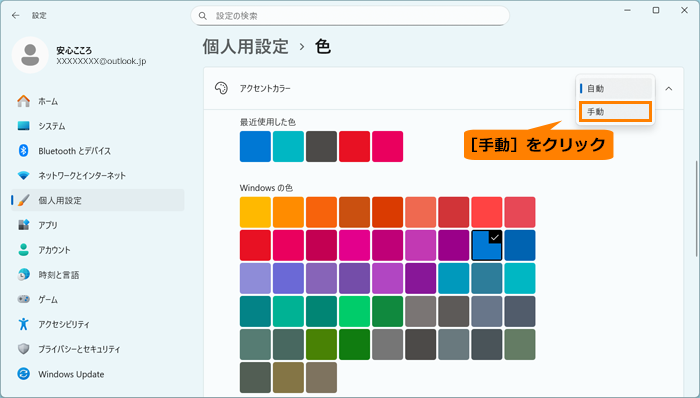Select coral swatch at first row end

[520, 212]
